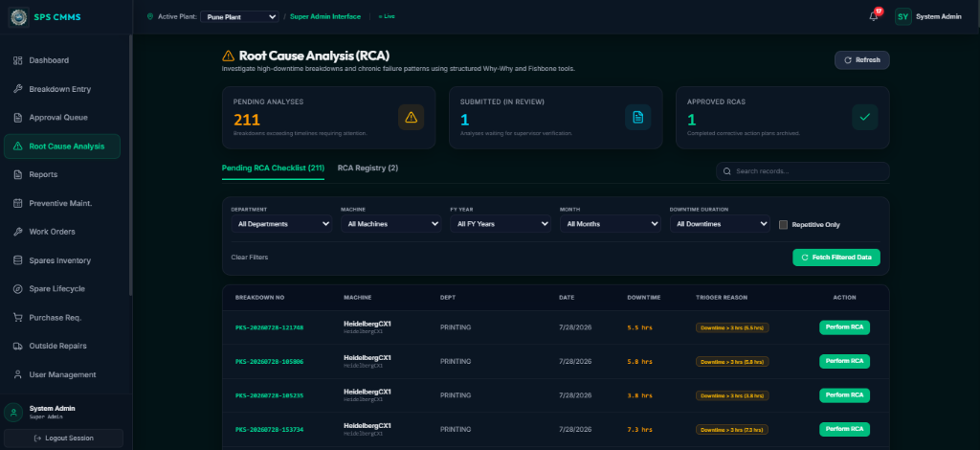
Task: Perform RCA for PKS-20260728-121748
Action: [x=844, y=326]
